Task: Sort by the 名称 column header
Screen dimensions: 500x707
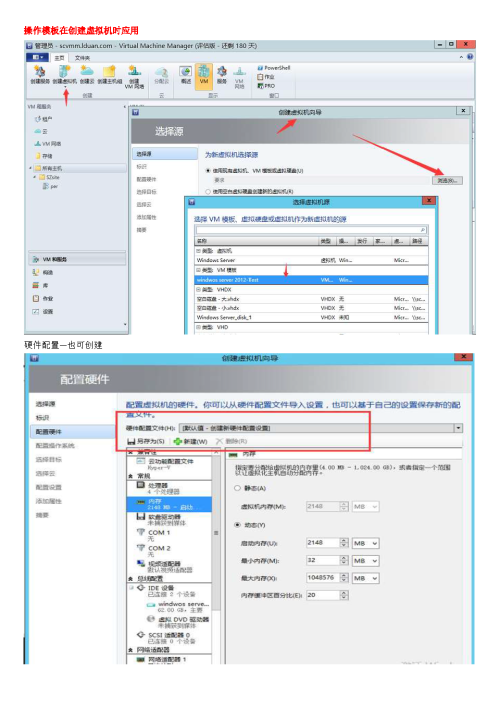Action: tap(257, 241)
